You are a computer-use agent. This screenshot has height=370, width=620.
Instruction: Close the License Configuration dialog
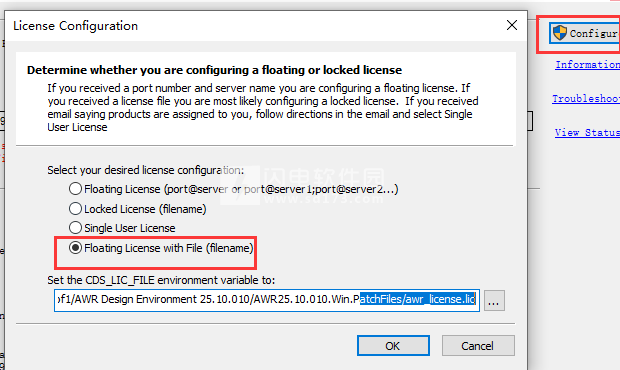(x=512, y=25)
